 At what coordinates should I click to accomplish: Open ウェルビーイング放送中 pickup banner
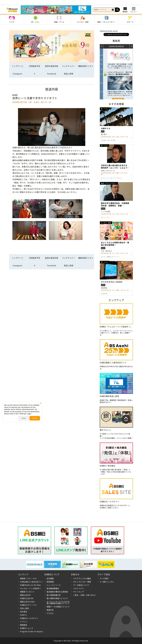116,314
